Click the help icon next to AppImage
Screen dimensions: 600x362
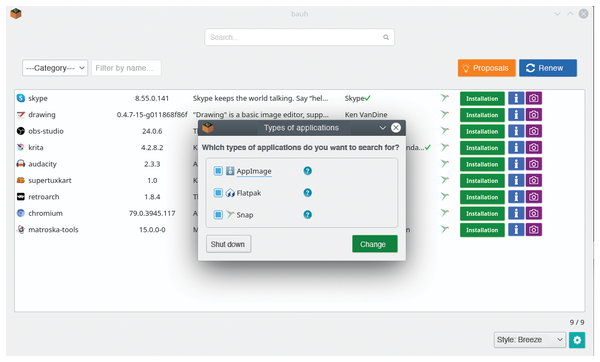click(x=307, y=171)
